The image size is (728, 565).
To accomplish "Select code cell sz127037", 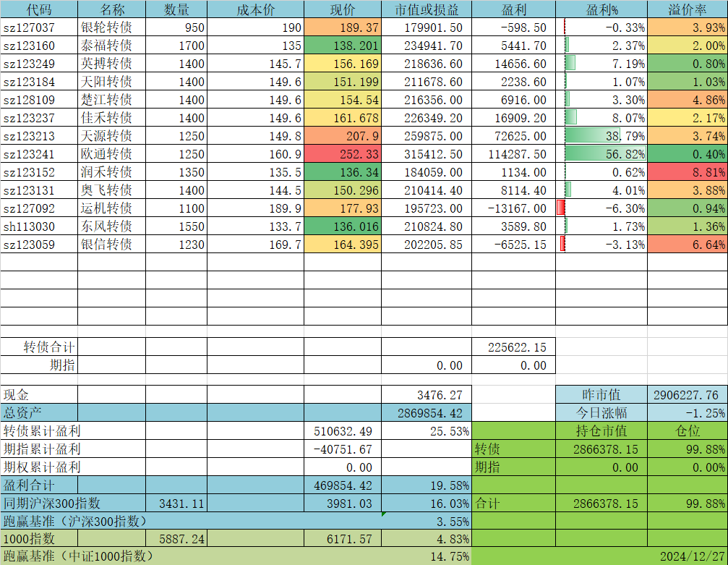I will tap(39, 27).
